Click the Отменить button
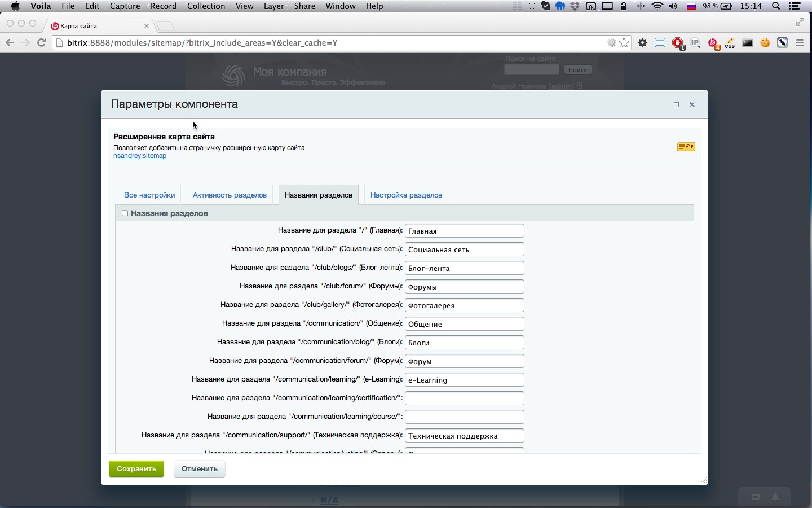The image size is (812, 508). pos(200,469)
